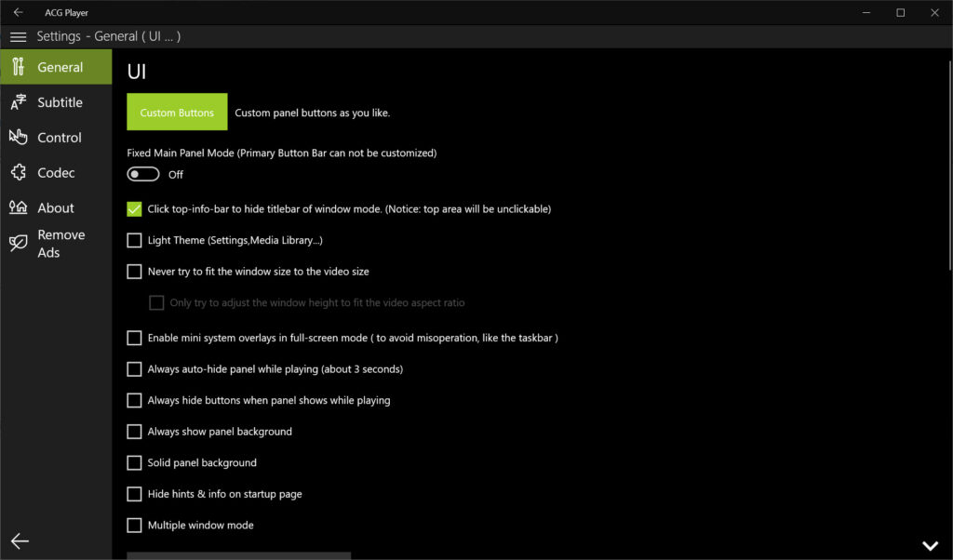Minimize the ACG Player window
The width and height of the screenshot is (953, 560).
(x=866, y=12)
